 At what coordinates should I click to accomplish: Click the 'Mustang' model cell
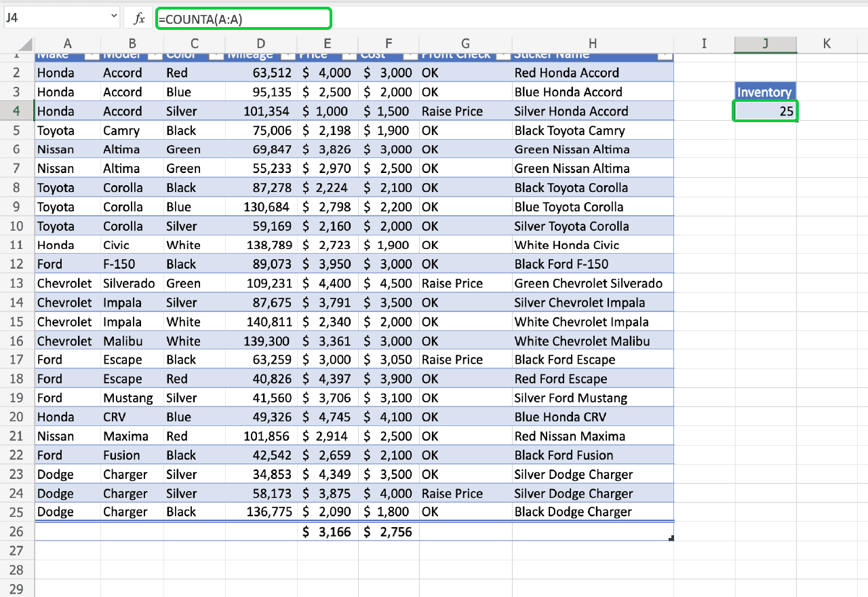(x=132, y=398)
